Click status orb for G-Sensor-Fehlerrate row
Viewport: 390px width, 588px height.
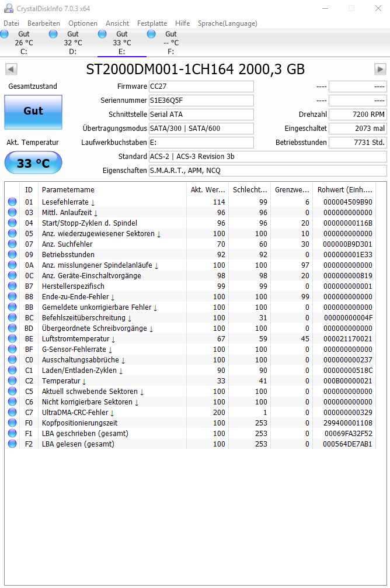click(12, 349)
